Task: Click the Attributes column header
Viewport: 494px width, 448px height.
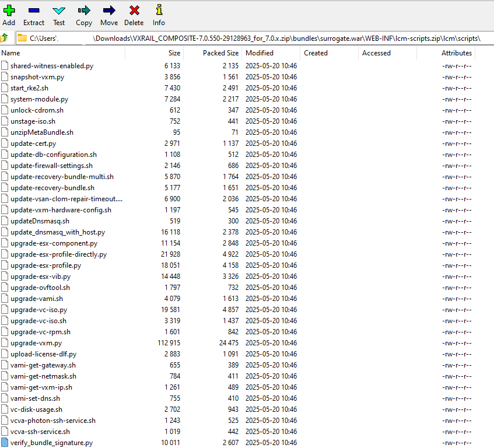Action: (x=456, y=53)
